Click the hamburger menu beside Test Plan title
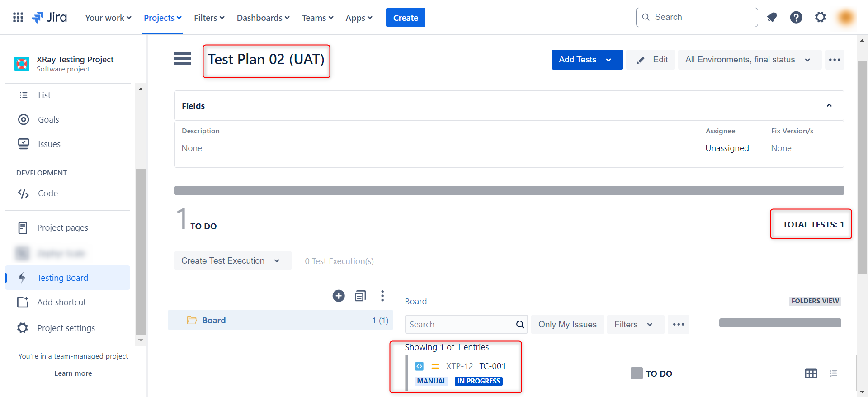Viewport: 868px width, 397px height. (182, 59)
